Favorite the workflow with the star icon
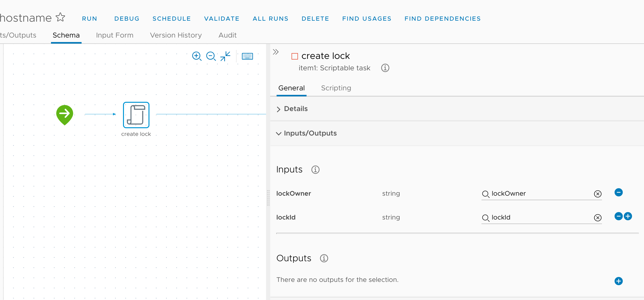The image size is (644, 300). pos(60,17)
